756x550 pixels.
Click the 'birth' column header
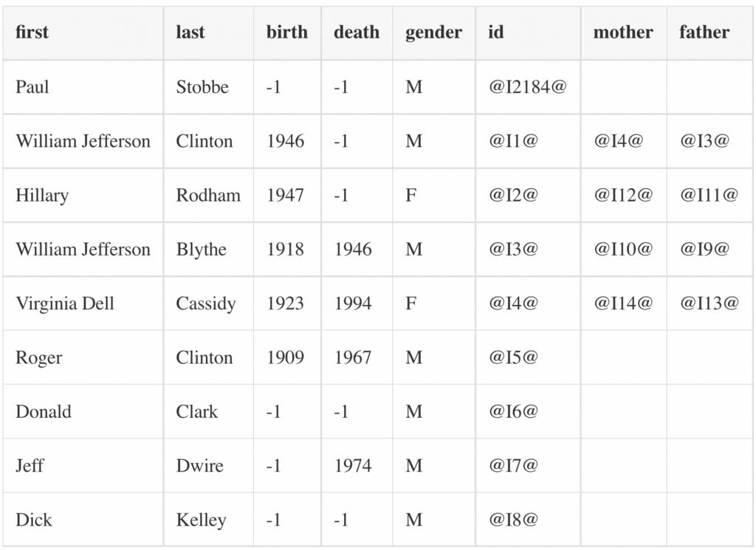(x=287, y=32)
